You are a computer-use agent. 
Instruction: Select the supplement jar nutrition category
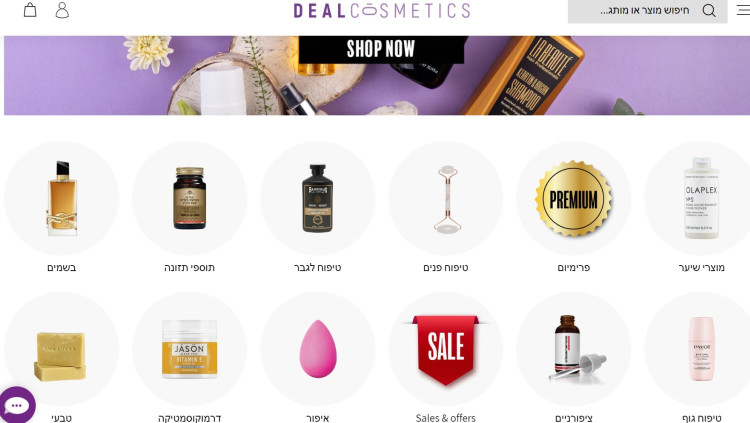tap(189, 198)
